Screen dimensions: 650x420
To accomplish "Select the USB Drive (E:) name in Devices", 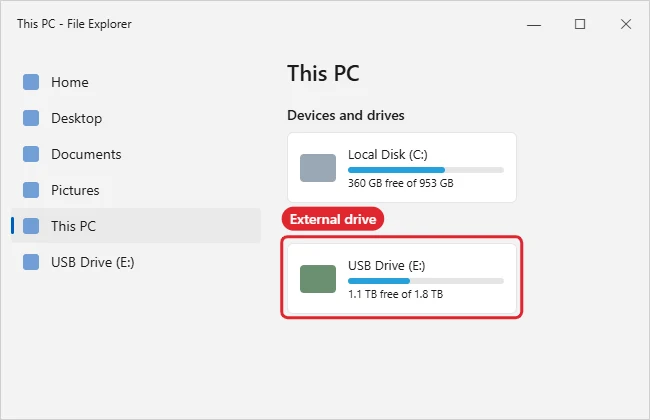I will click(387, 266).
